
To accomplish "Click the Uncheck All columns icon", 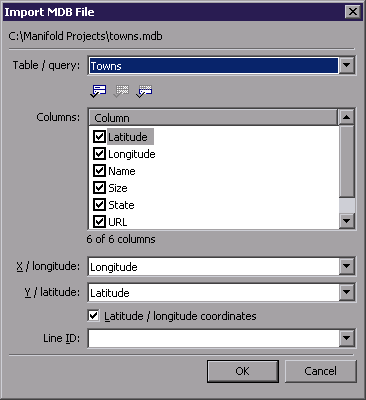I will click(121, 91).
